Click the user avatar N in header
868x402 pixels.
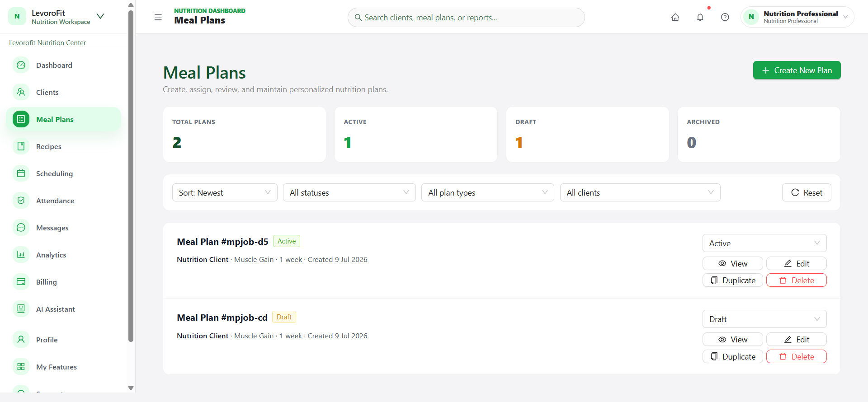coord(751,17)
